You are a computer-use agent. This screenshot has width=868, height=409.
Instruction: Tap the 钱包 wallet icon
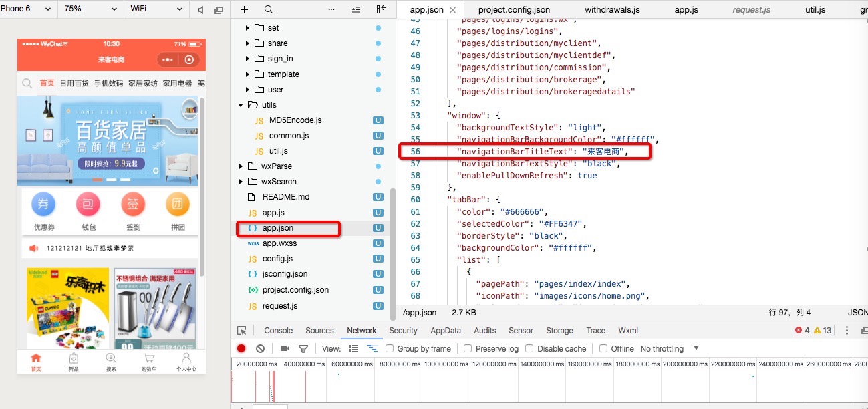coord(88,205)
